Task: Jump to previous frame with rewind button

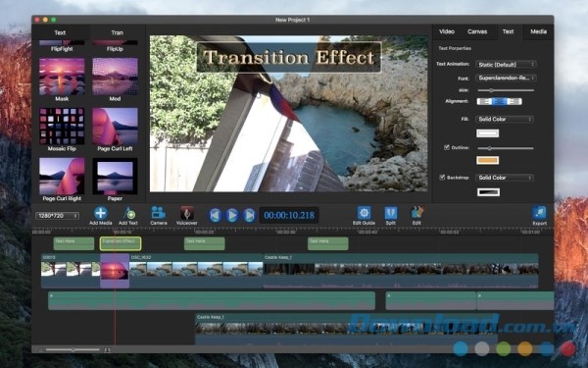Action: pos(215,215)
